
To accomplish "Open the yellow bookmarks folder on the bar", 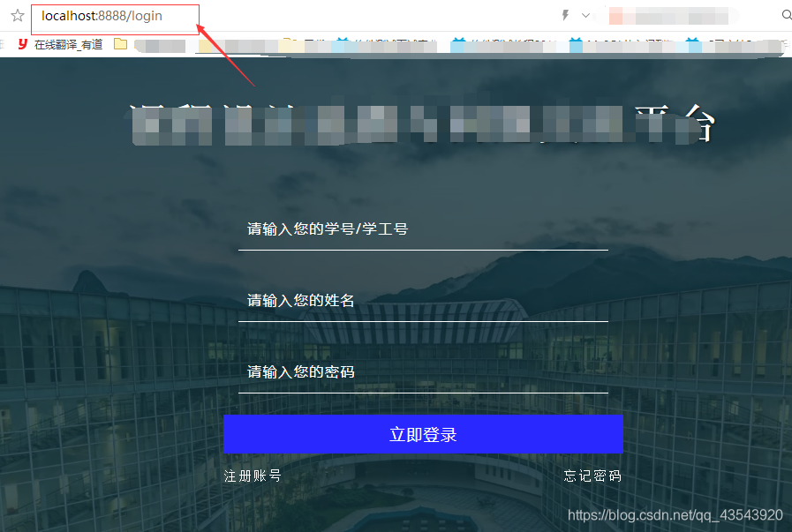I will click(121, 41).
